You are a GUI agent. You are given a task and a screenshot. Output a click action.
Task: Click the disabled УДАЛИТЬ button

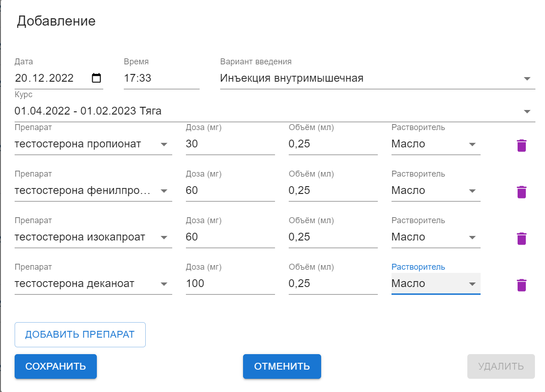point(501,366)
